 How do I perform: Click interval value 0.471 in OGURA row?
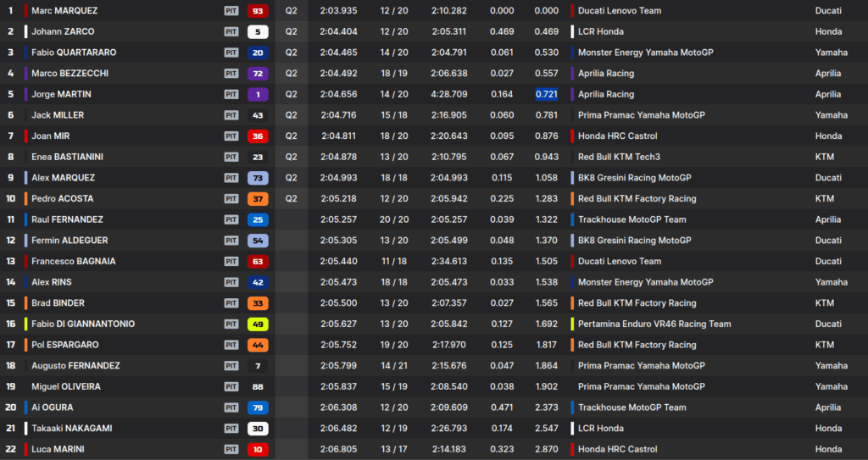502,407
